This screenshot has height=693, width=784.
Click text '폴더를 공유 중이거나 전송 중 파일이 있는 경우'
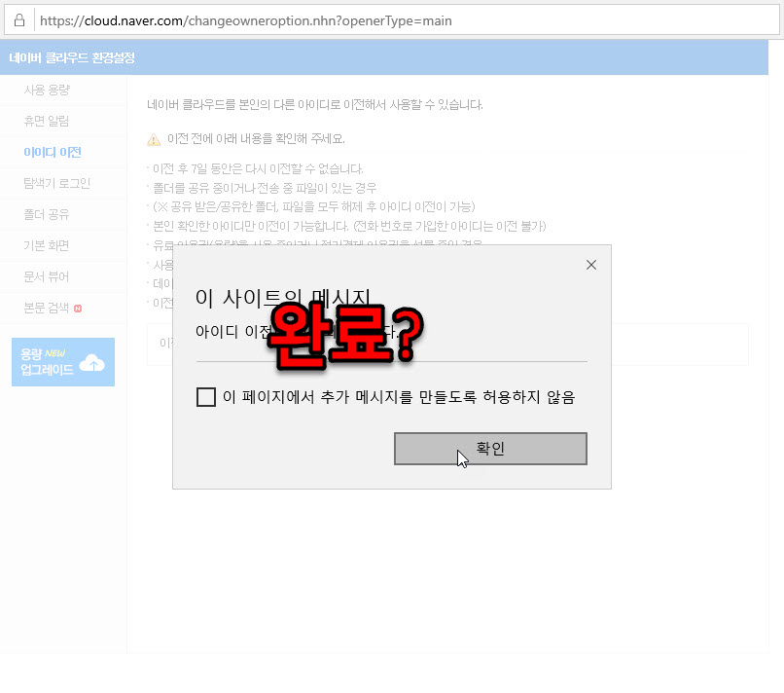[x=265, y=188]
